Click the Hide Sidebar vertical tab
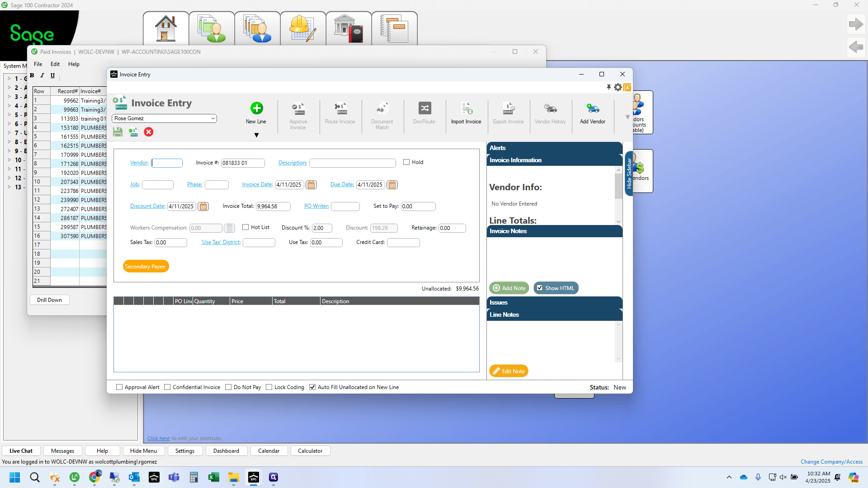The width and height of the screenshot is (868, 488). (628, 174)
